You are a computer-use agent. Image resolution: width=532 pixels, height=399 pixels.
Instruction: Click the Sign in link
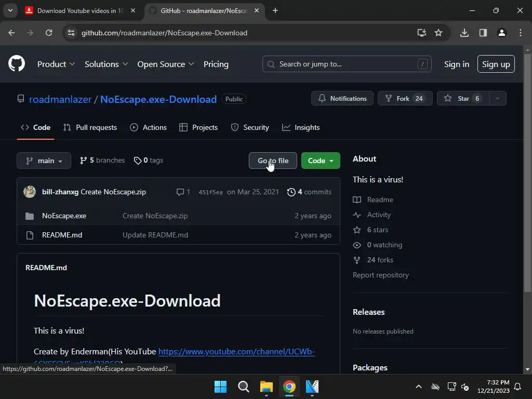click(x=456, y=64)
